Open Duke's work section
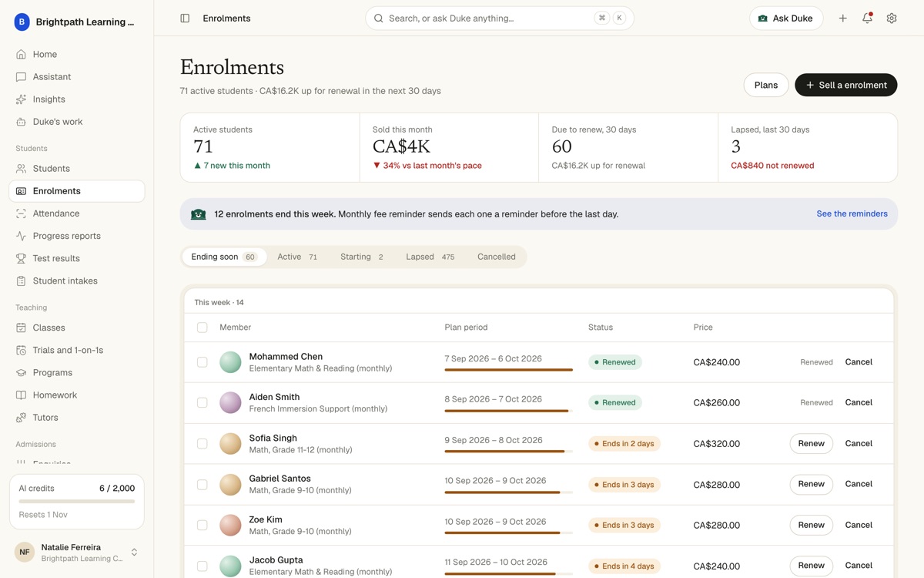The image size is (924, 578). 76,122
